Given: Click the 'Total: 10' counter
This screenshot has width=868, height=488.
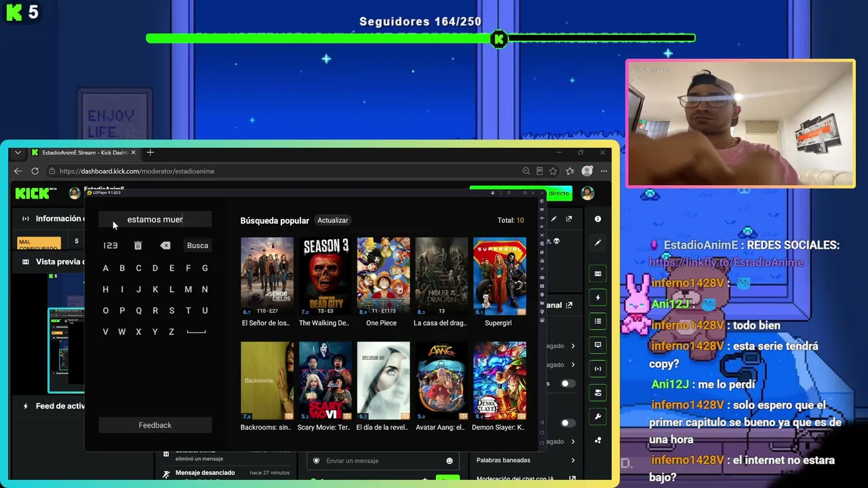Looking at the screenshot, I should tap(511, 220).
